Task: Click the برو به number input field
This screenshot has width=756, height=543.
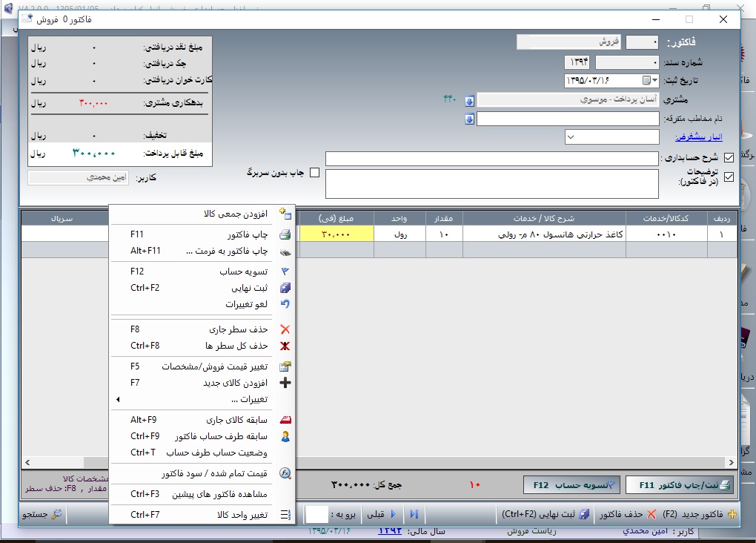Action: (316, 514)
